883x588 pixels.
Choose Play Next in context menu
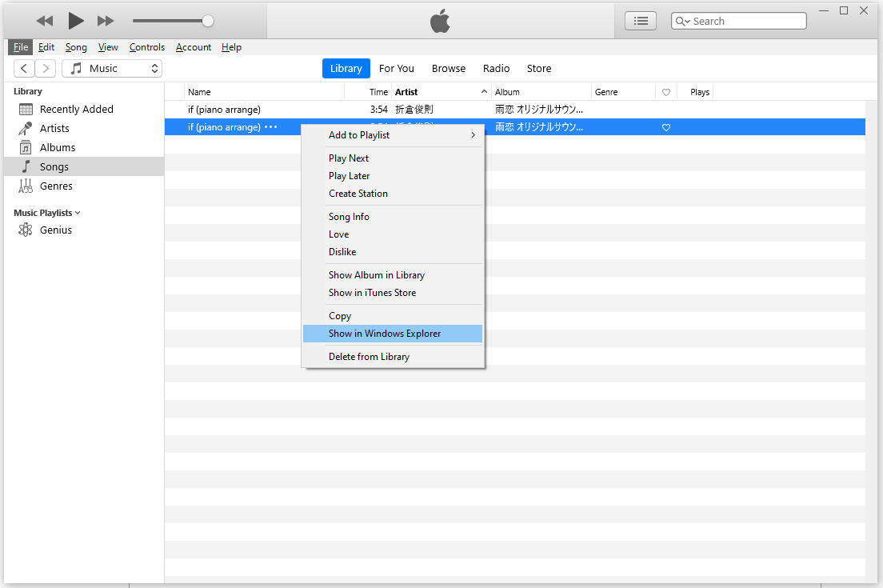click(x=393, y=158)
